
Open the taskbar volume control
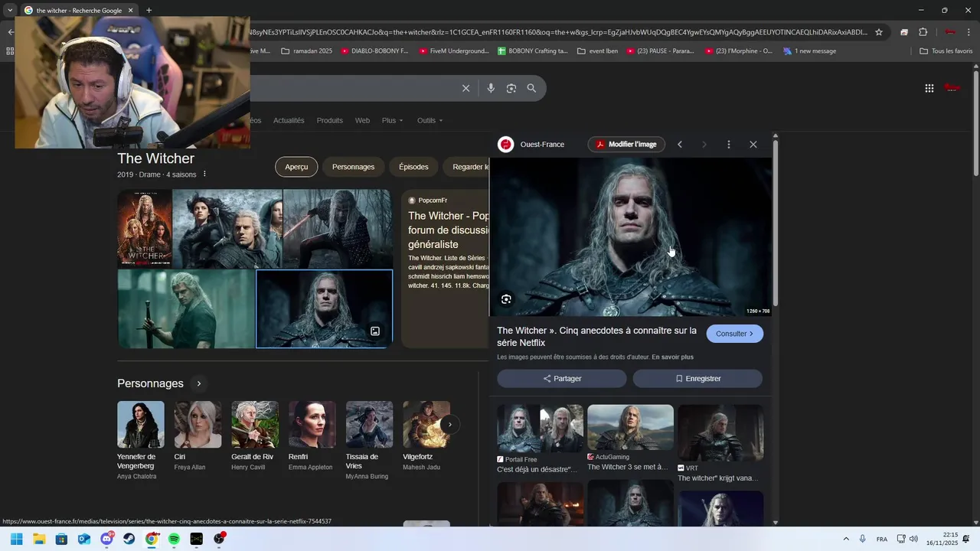click(x=913, y=539)
